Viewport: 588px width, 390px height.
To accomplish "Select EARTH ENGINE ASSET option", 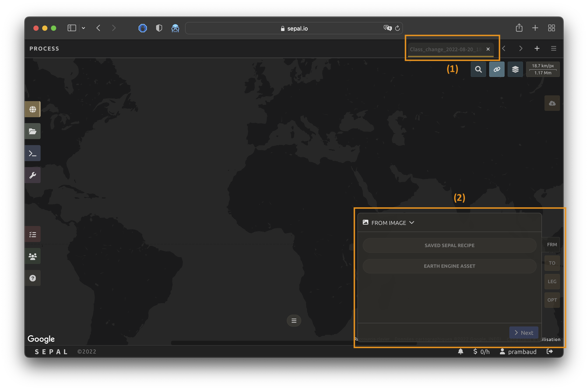I will pos(449,266).
